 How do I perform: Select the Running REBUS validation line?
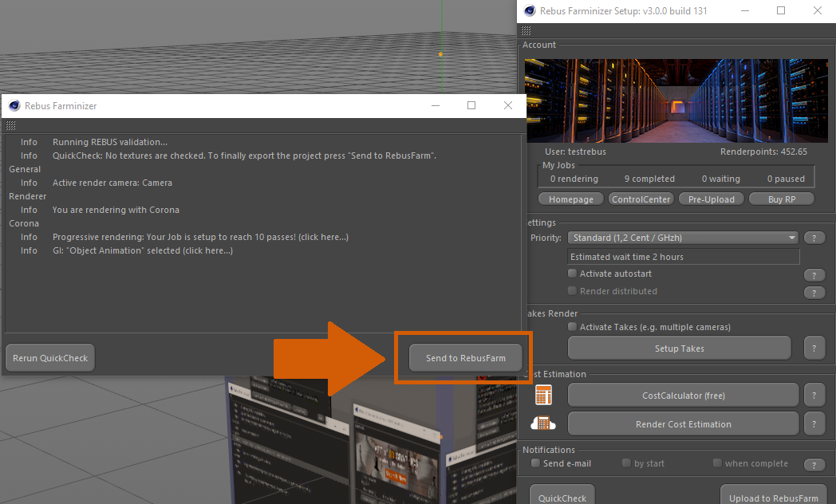pyautogui.click(x=110, y=142)
